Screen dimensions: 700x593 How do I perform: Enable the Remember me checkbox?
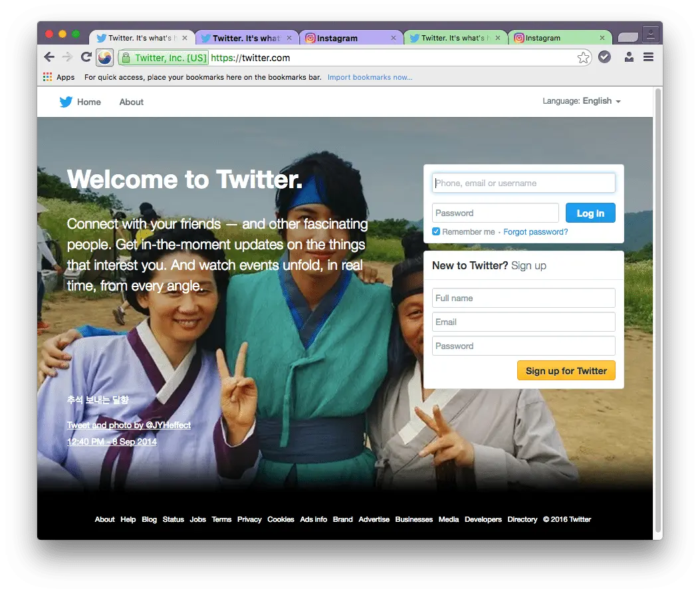[436, 231]
